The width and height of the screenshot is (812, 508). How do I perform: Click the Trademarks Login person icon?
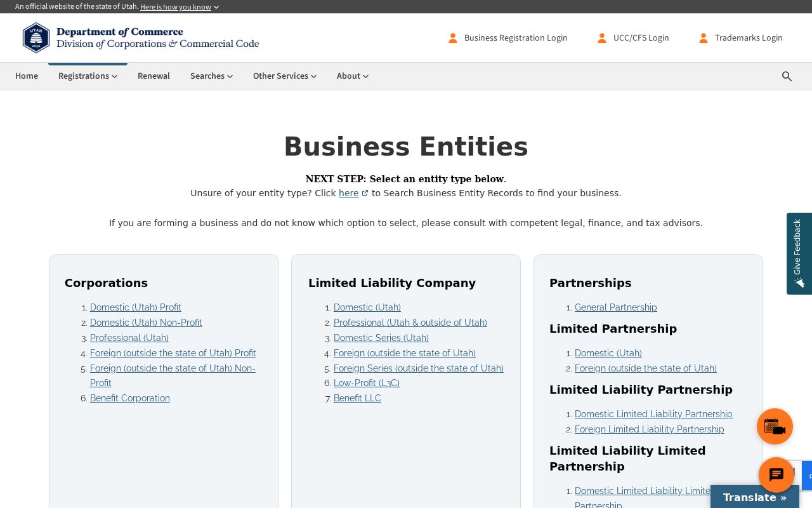[x=704, y=38]
